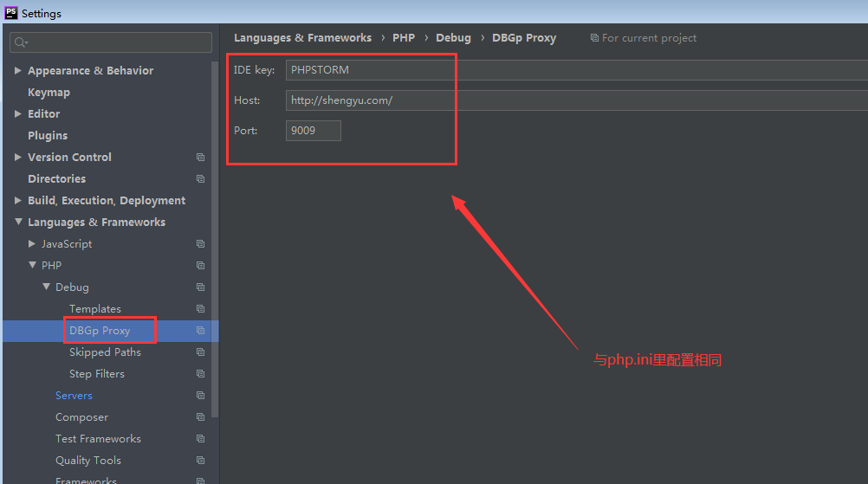Collapse the Languages & Frameworks section
The image size is (868, 484).
point(18,223)
